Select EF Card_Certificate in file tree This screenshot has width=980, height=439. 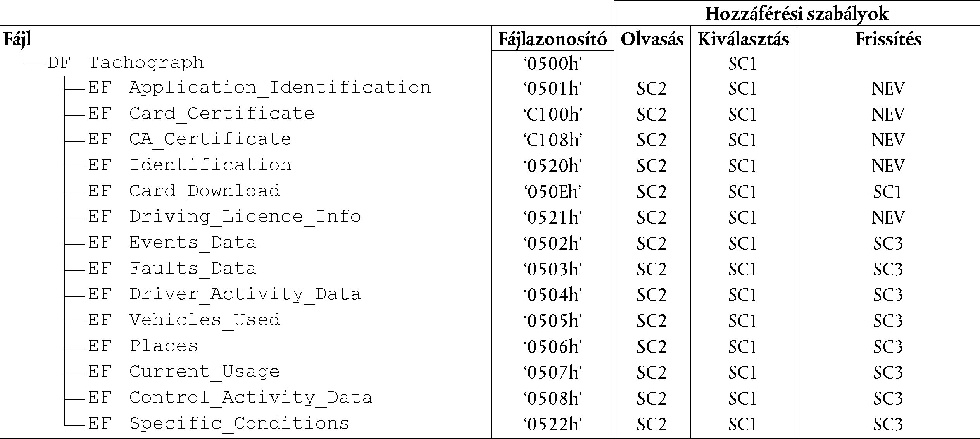(201, 114)
